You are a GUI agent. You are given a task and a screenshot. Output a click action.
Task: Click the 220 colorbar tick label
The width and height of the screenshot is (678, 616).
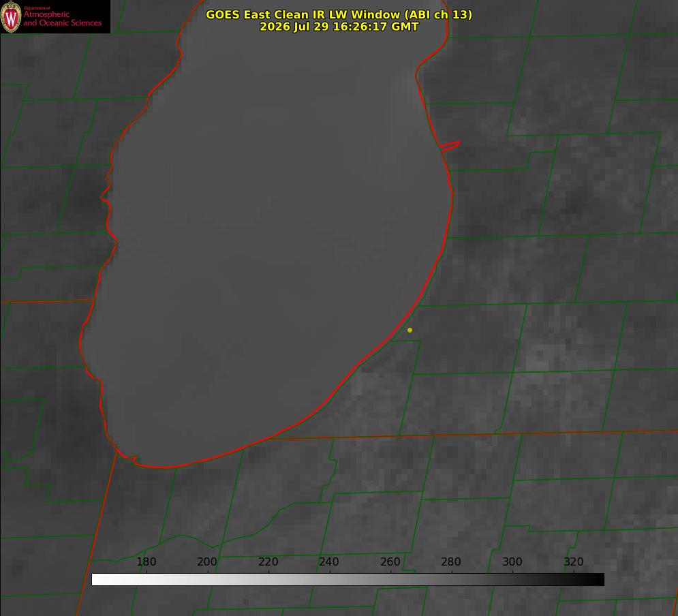(268, 561)
